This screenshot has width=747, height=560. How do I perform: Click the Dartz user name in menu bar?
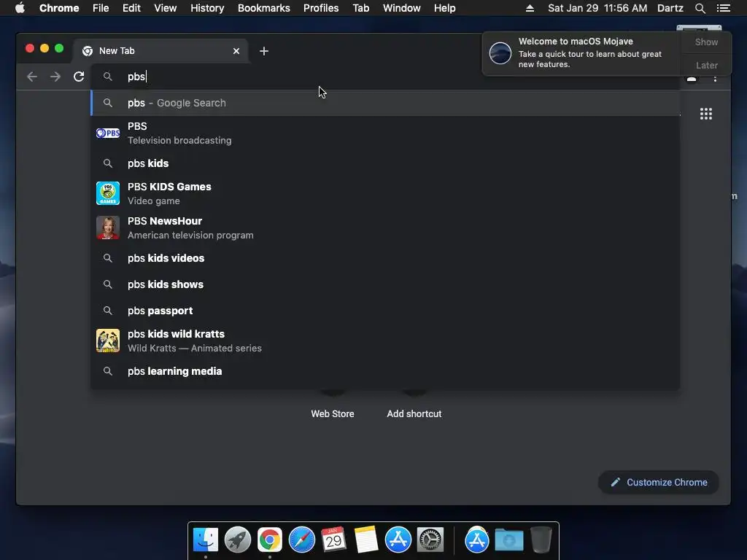click(x=670, y=8)
